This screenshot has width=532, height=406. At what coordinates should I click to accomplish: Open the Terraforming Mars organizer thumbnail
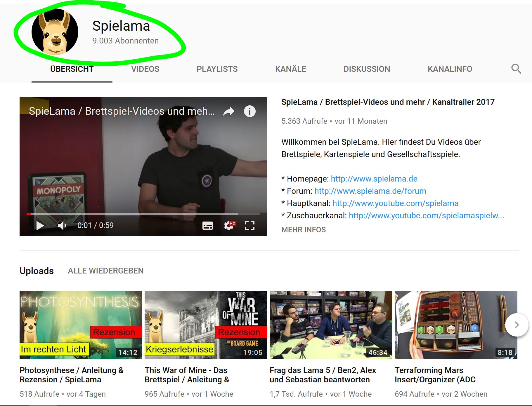456,325
